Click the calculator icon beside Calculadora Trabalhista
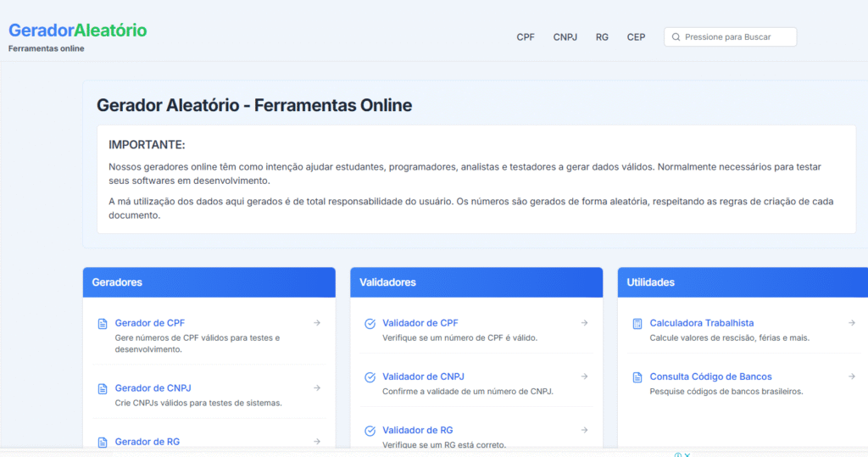The height and width of the screenshot is (457, 868). [x=637, y=323]
